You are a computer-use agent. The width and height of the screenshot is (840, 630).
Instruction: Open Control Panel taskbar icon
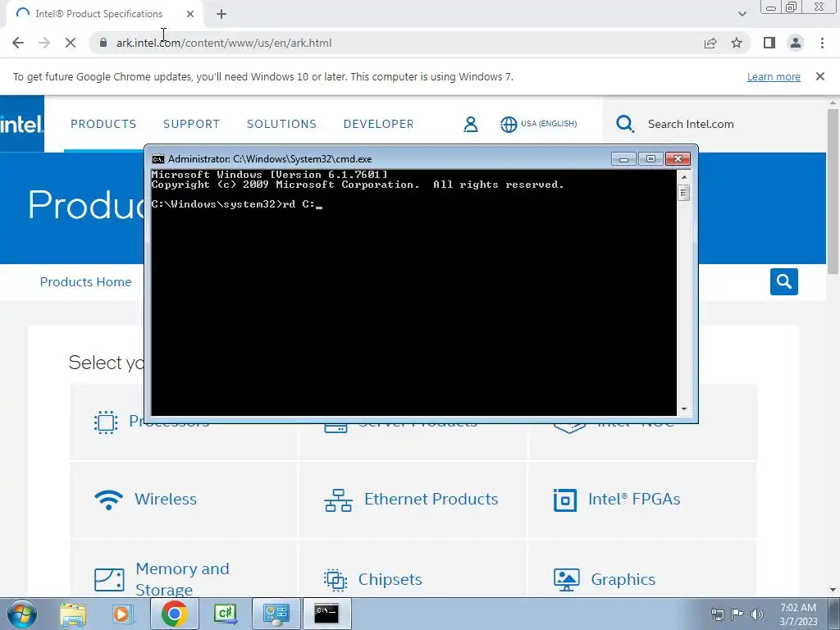[276, 614]
